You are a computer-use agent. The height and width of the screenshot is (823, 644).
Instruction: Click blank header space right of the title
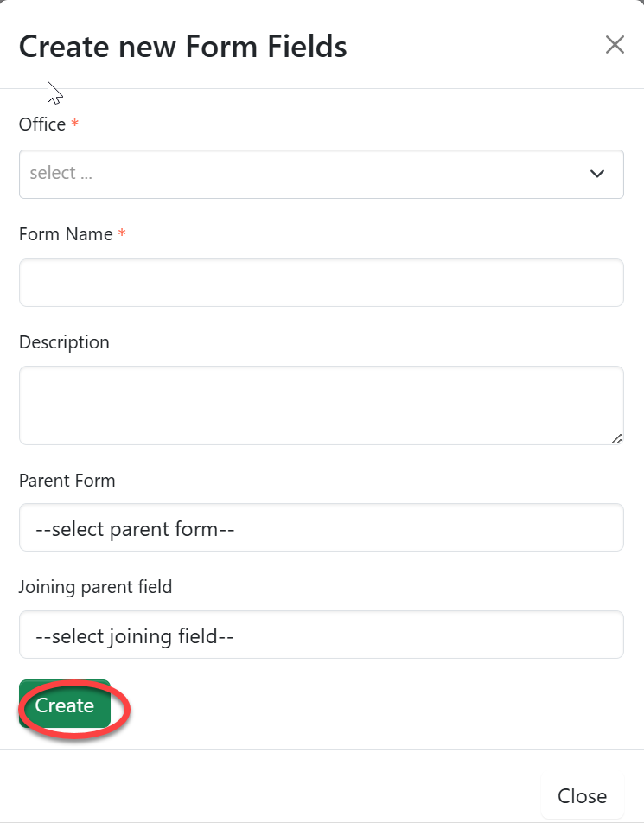pyautogui.click(x=475, y=47)
